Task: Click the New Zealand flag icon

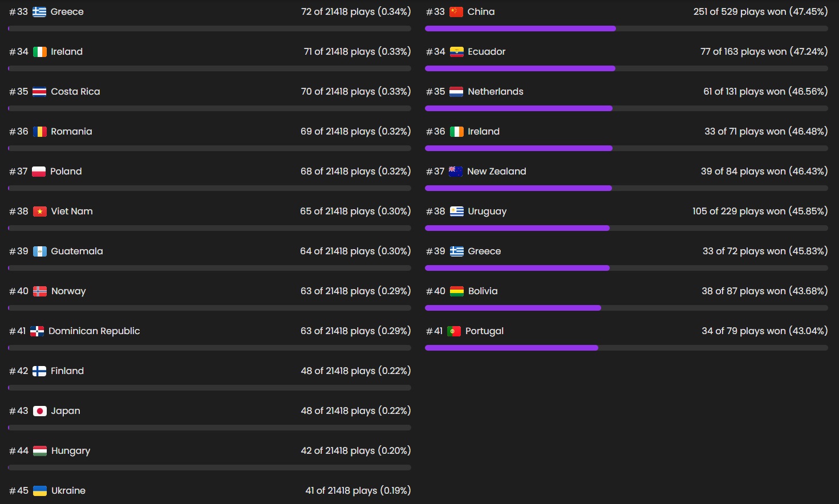Action: (x=456, y=172)
